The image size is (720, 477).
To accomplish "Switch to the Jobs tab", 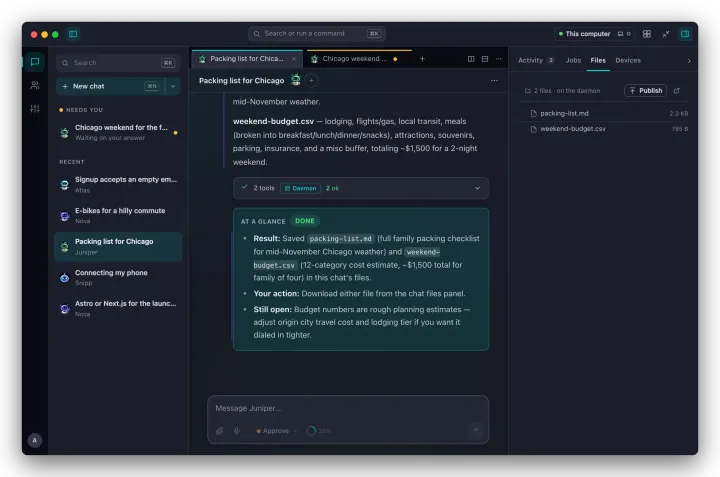I will tap(573, 60).
